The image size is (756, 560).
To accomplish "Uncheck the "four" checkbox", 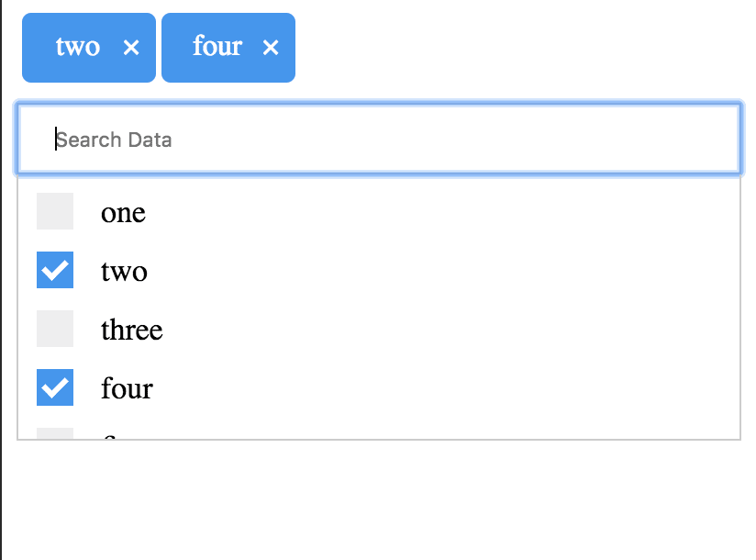I will [x=55, y=387].
